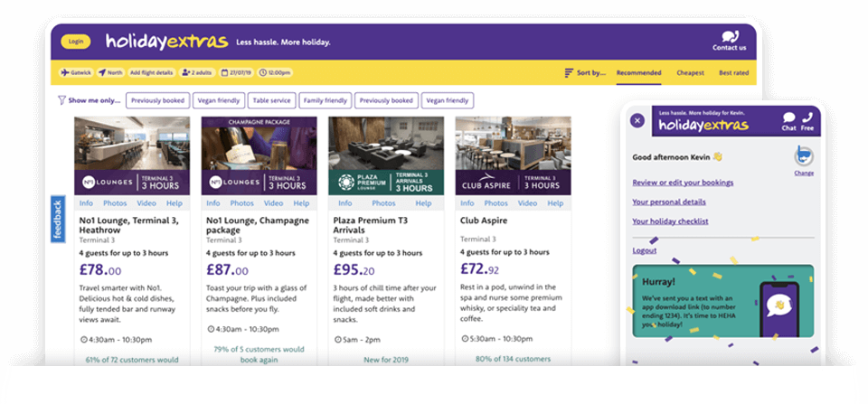This screenshot has width=868, height=404.
Task: Open Chat in the mobile panel
Action: 788,121
